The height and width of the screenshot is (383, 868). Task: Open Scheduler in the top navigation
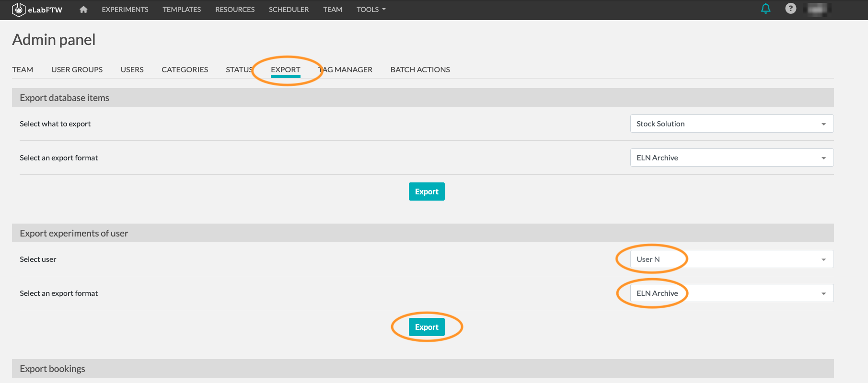pyautogui.click(x=289, y=10)
